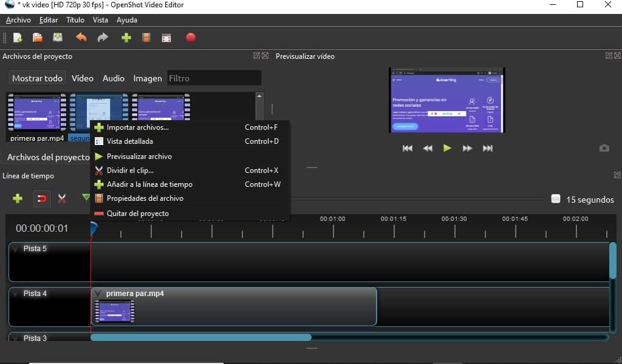
Task: Click the timeline horizontal scrollbar
Action: (200, 337)
